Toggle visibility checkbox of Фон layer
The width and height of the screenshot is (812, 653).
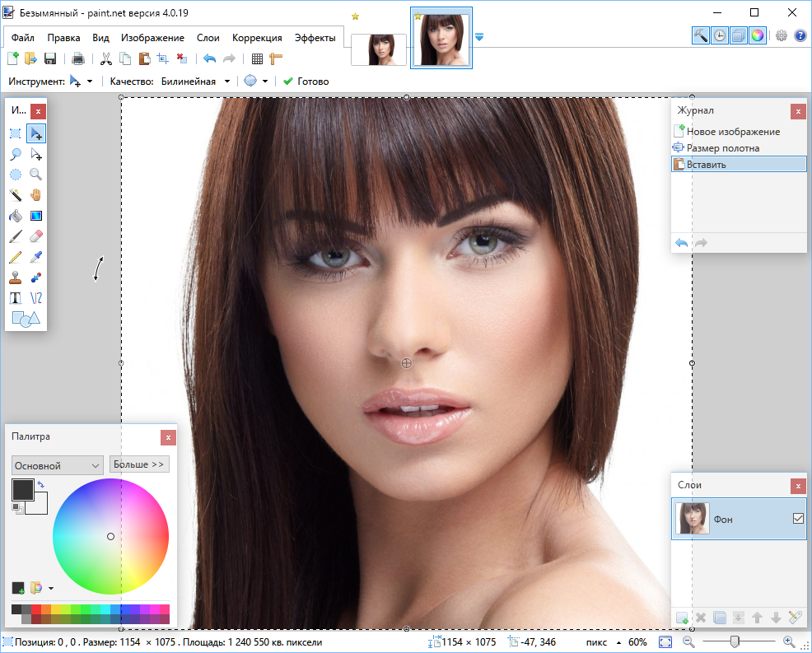(797, 519)
